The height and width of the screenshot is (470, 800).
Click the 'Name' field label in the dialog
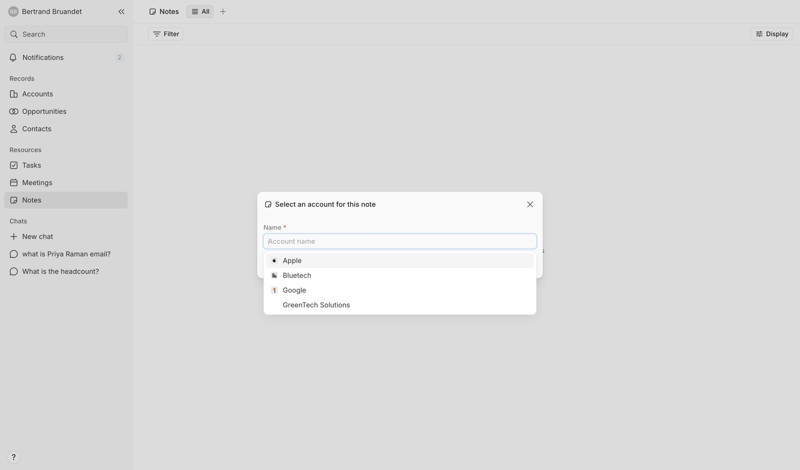272,228
